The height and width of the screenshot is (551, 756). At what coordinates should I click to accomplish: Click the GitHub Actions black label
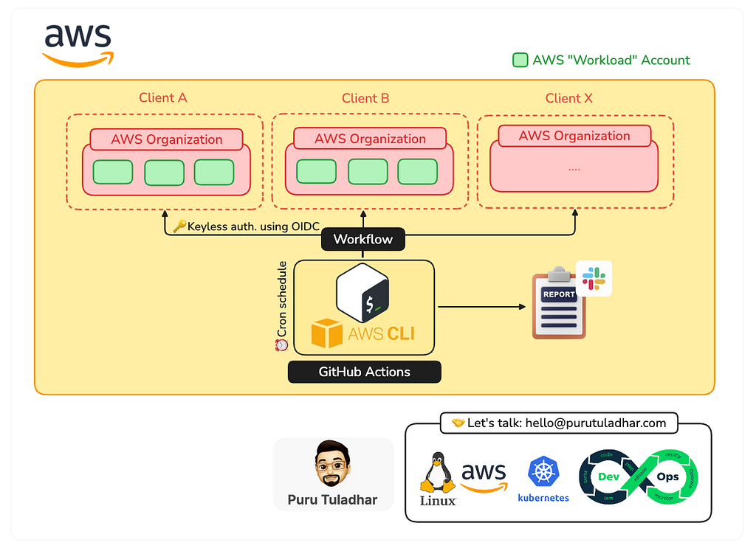click(x=365, y=372)
